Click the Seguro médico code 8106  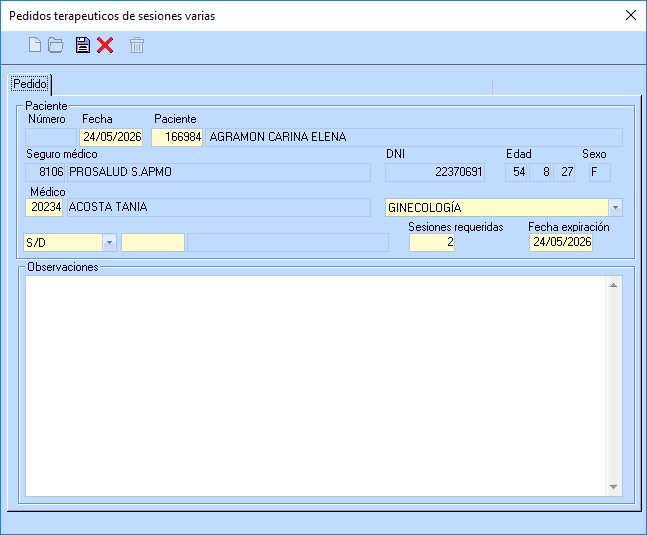tap(45, 172)
